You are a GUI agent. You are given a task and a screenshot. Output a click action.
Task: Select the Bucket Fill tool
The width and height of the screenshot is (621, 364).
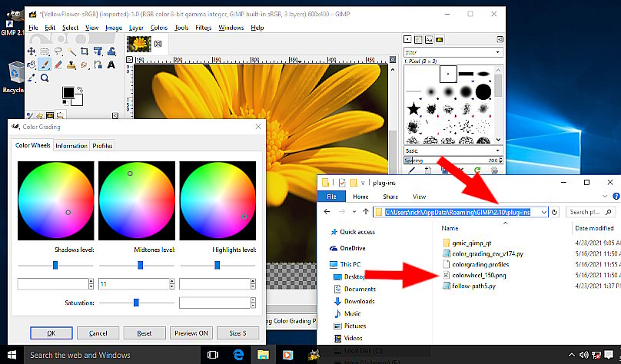[x=32, y=65]
